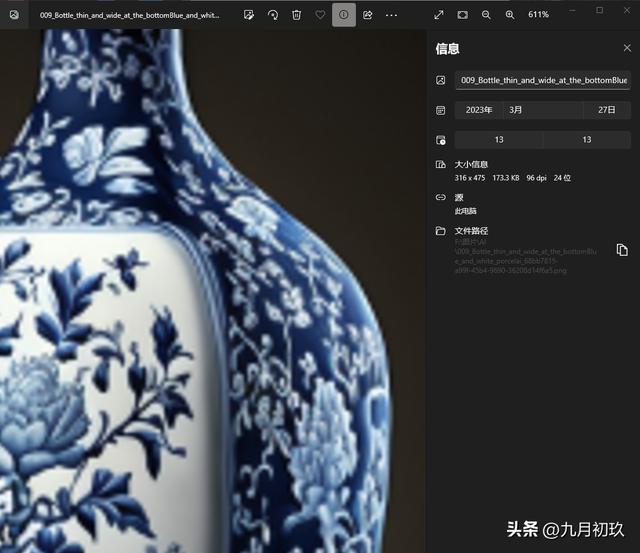This screenshot has width=640, height=553.
Task: Open the three-dot more options menu
Action: (392, 15)
